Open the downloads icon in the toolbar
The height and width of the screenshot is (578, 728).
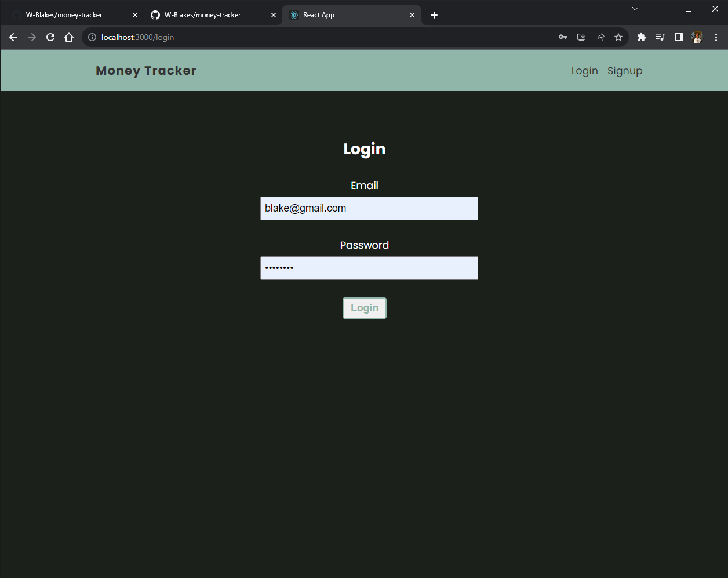click(581, 37)
